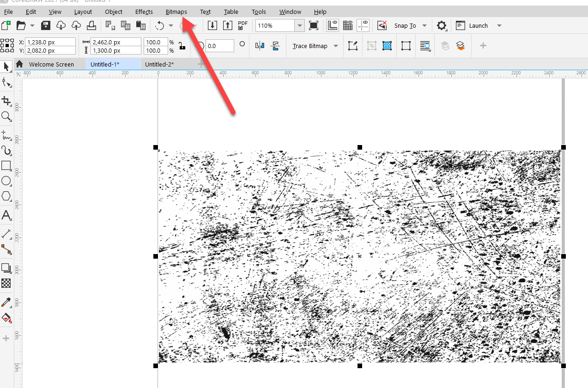
Task: Pick the Artistic Media tool
Action: coord(6,151)
